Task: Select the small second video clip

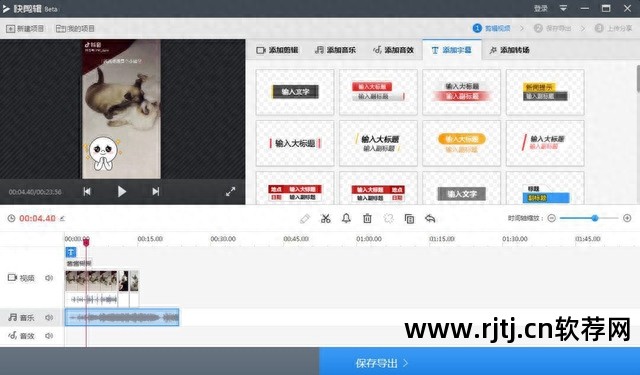Action: [123, 281]
